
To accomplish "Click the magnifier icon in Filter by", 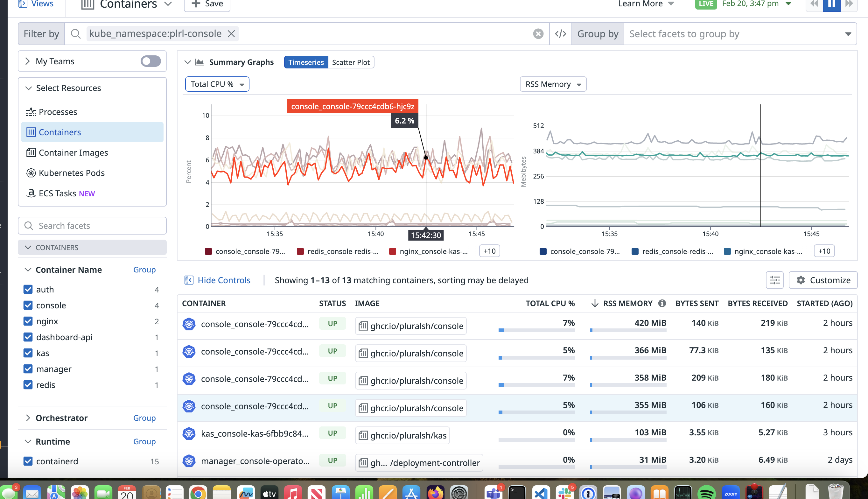I will 76,34.
